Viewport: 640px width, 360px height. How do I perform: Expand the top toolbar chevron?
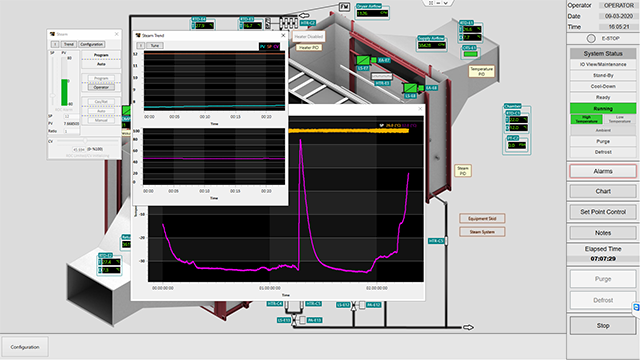446,2
